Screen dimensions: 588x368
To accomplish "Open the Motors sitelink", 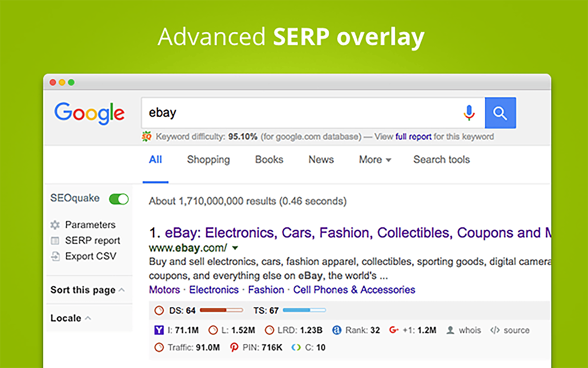I will 164,289.
